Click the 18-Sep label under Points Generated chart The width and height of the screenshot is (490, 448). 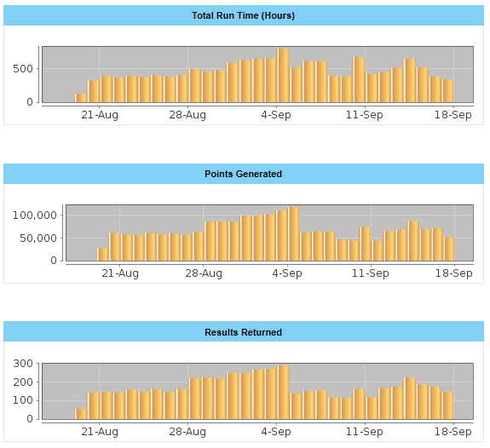453,273
